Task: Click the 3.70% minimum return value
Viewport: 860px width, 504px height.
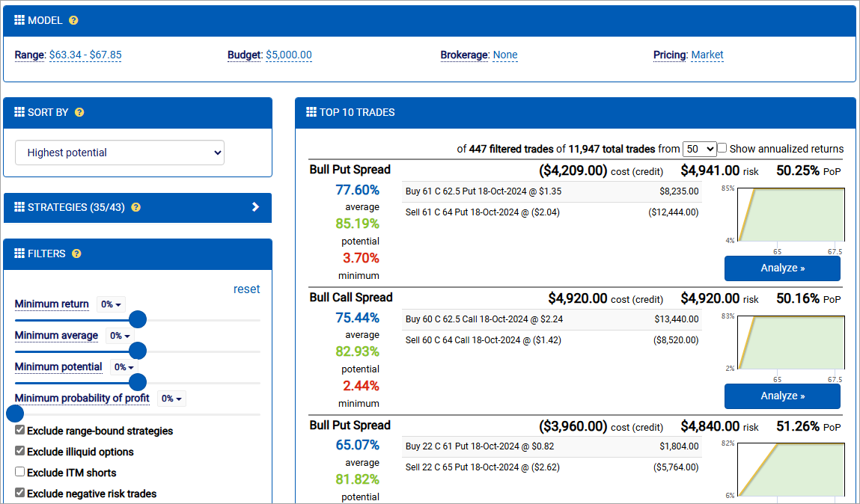Action: tap(361, 258)
